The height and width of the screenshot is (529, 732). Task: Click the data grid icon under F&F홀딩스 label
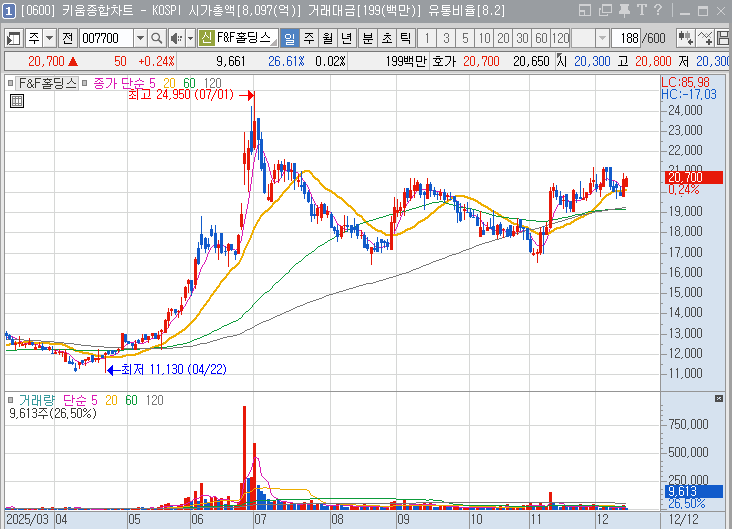17,100
